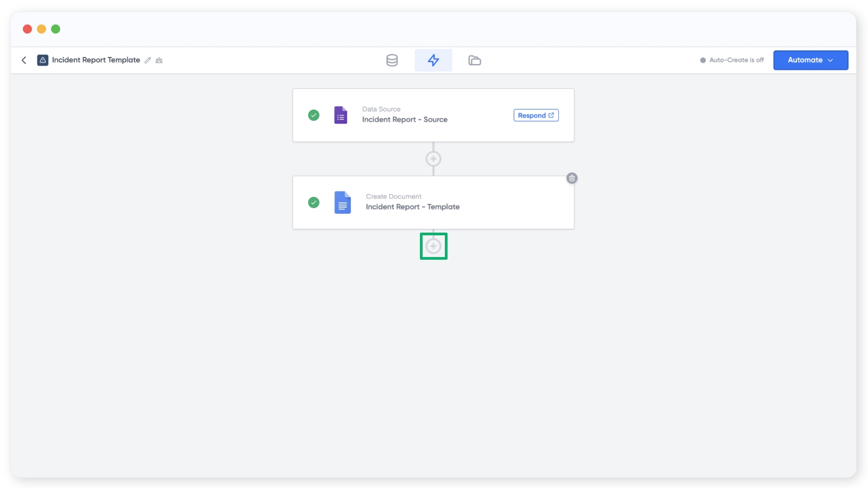The height and width of the screenshot is (488, 868).
Task: Click the green checkmark on Create Document
Action: tap(314, 203)
